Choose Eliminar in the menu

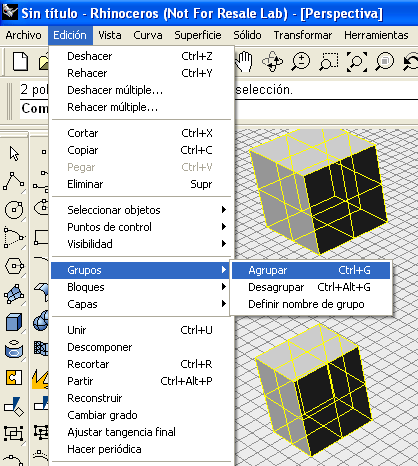[x=140, y=184]
